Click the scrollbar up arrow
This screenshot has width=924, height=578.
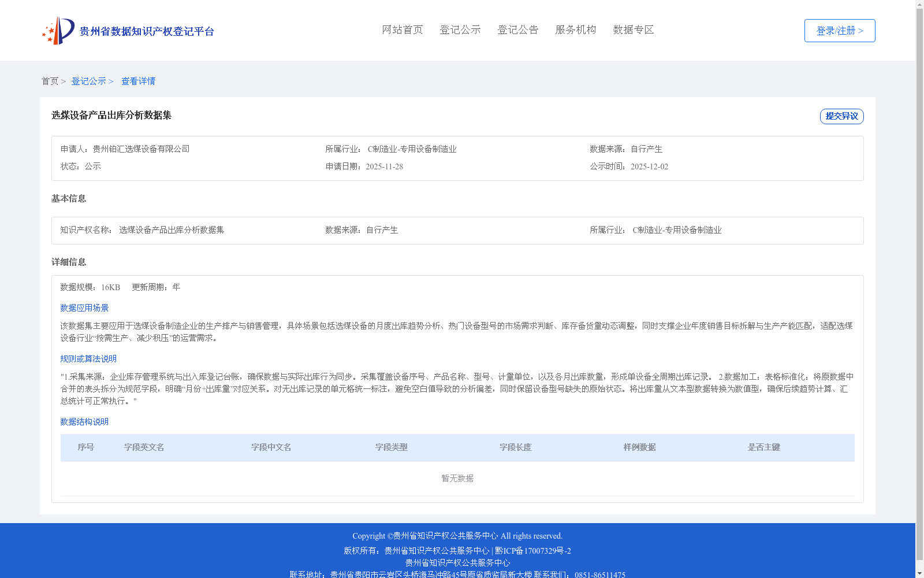point(919,4)
